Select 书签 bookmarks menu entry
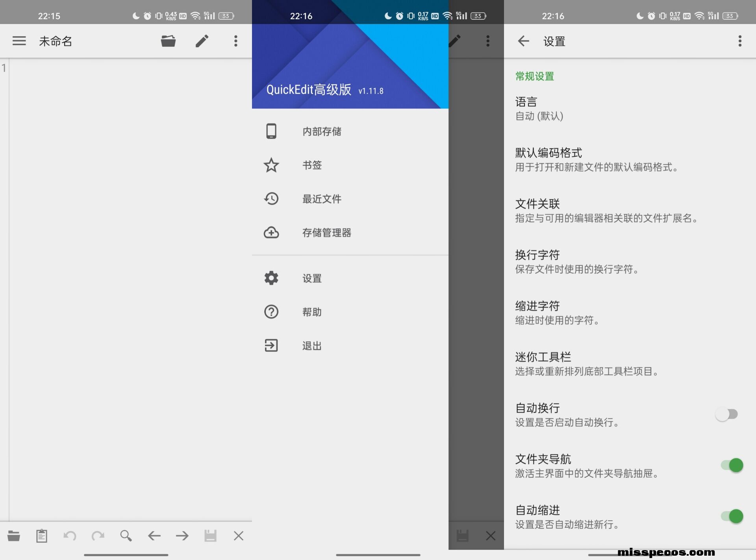Screen dimensions: 756x560 coord(350,165)
